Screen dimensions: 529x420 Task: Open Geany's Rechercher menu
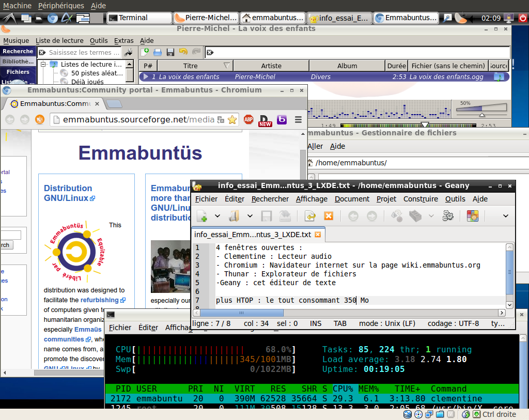[x=270, y=199]
